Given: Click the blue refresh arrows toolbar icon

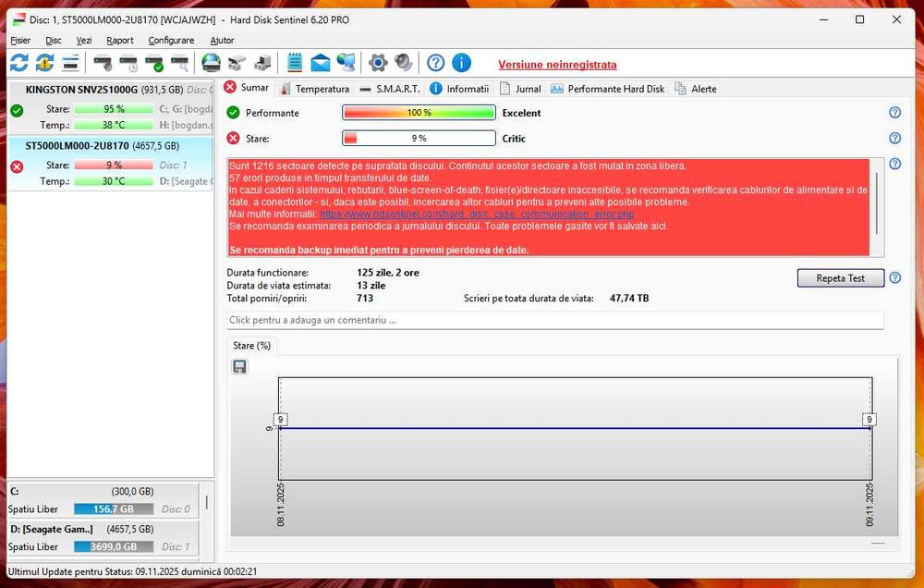Looking at the screenshot, I should point(18,63).
